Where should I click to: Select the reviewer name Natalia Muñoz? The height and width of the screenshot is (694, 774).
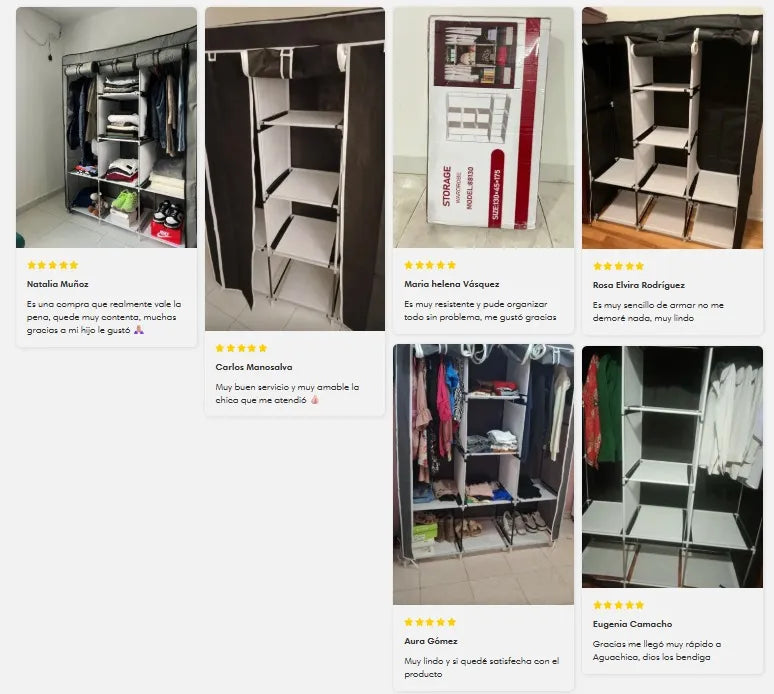58,284
